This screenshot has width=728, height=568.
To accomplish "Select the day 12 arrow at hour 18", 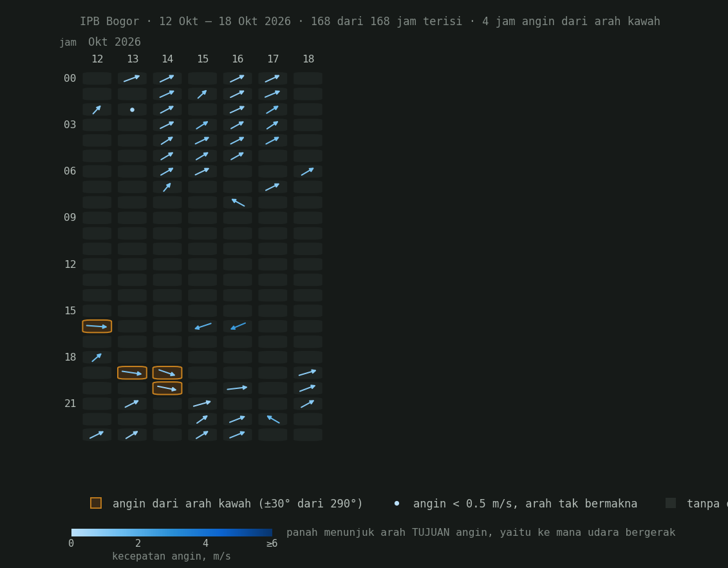I will [97, 357].
